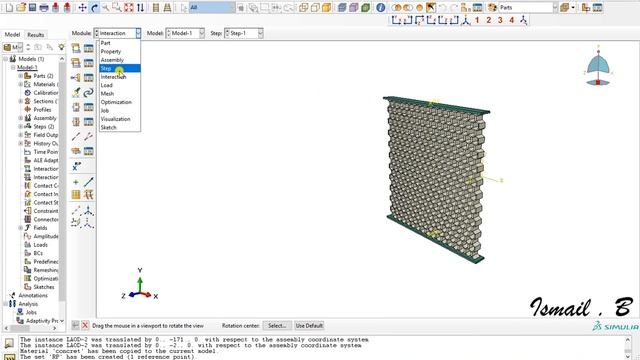Click the red X cancel procedure icon
The width and height of the screenshot is (640, 360).
point(85,325)
